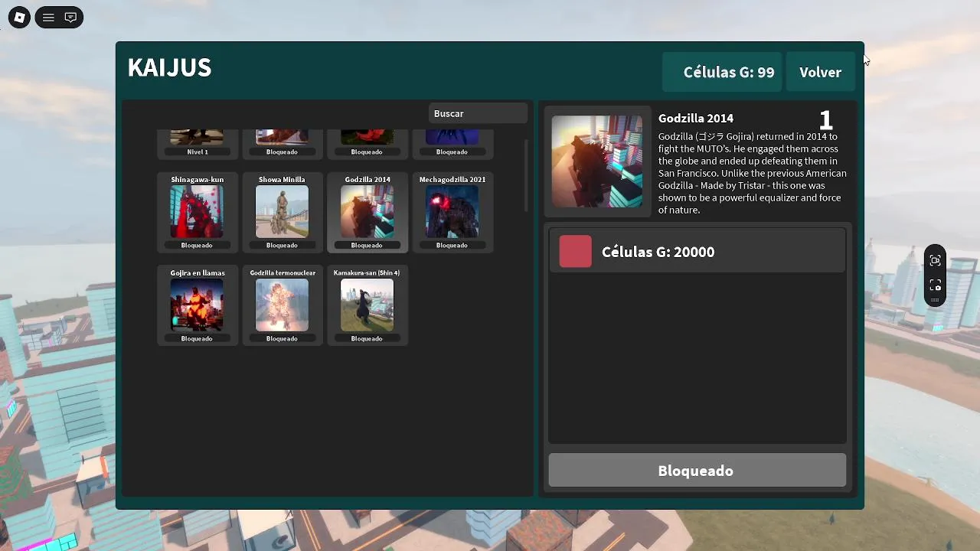Viewport: 980px width, 551px height.
Task: Select the Showa Minilla kaiju card
Action: pyautogui.click(x=282, y=212)
